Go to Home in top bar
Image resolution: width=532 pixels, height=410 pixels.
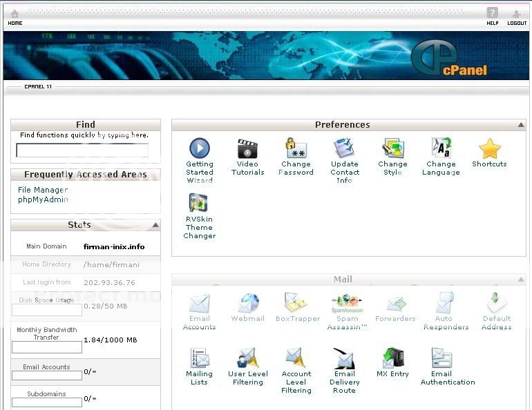pyautogui.click(x=15, y=18)
